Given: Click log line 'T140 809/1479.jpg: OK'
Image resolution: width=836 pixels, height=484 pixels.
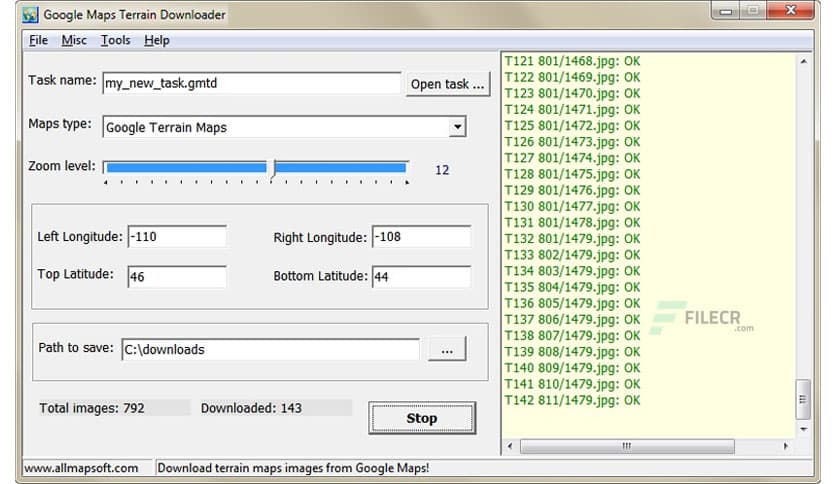Looking at the screenshot, I should 572,368.
